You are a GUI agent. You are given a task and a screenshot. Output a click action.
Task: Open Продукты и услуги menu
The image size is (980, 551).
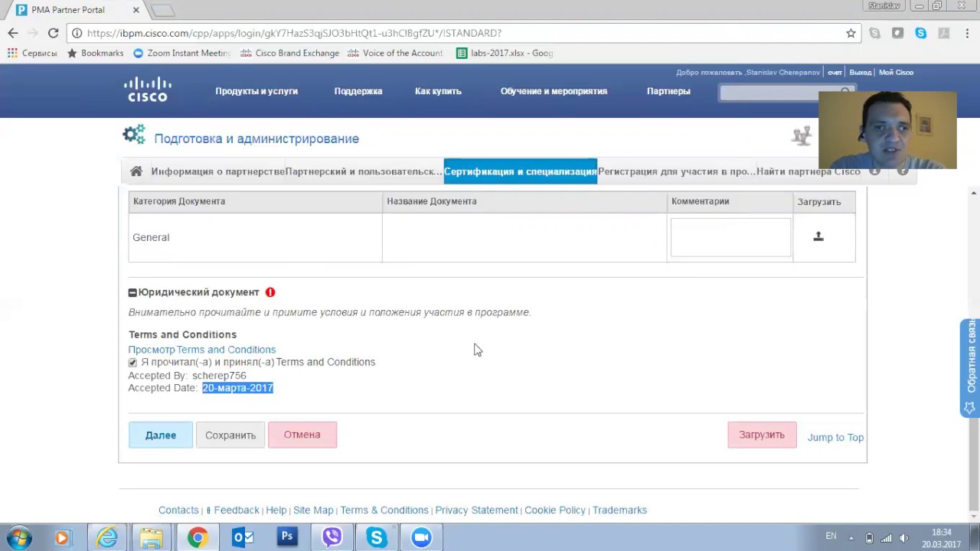(x=256, y=91)
